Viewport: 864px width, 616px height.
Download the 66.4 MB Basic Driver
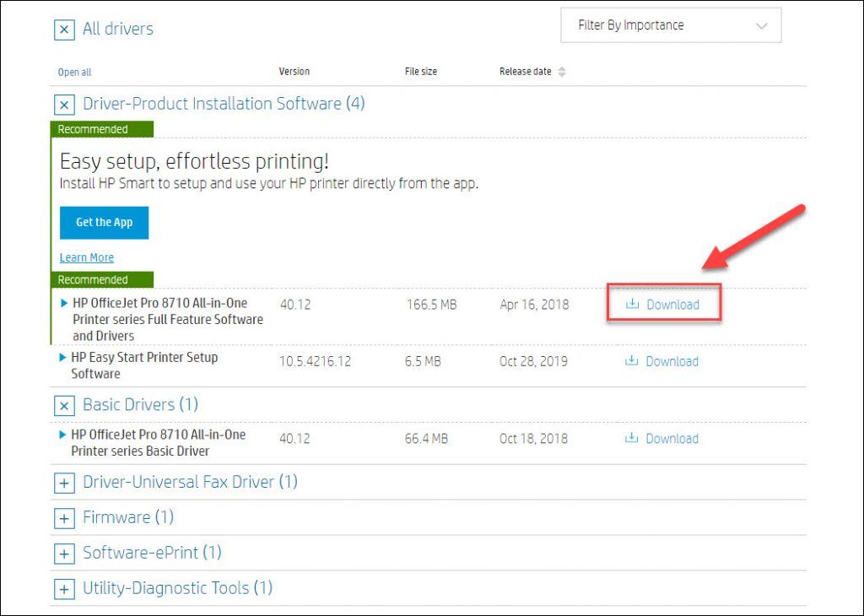[661, 439]
